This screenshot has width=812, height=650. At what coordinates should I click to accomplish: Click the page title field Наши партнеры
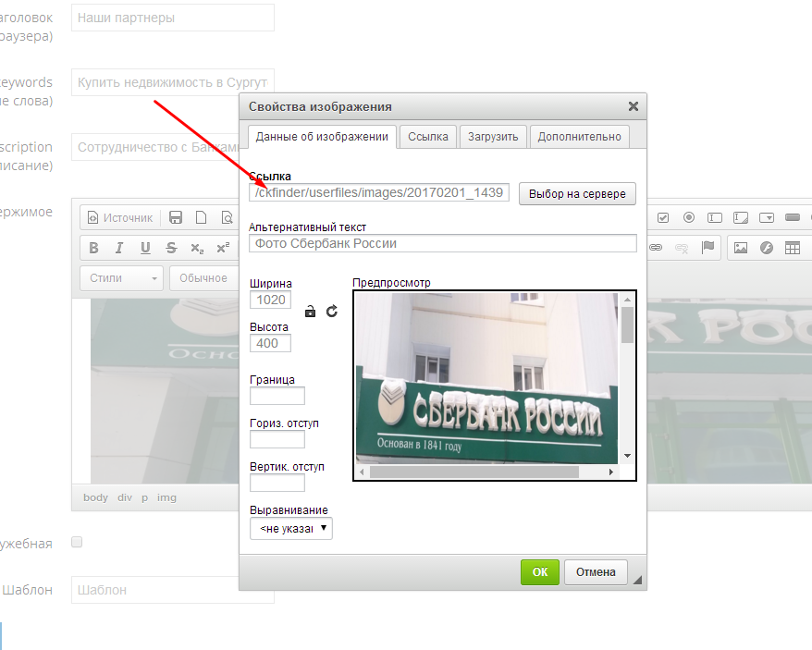click(172, 18)
